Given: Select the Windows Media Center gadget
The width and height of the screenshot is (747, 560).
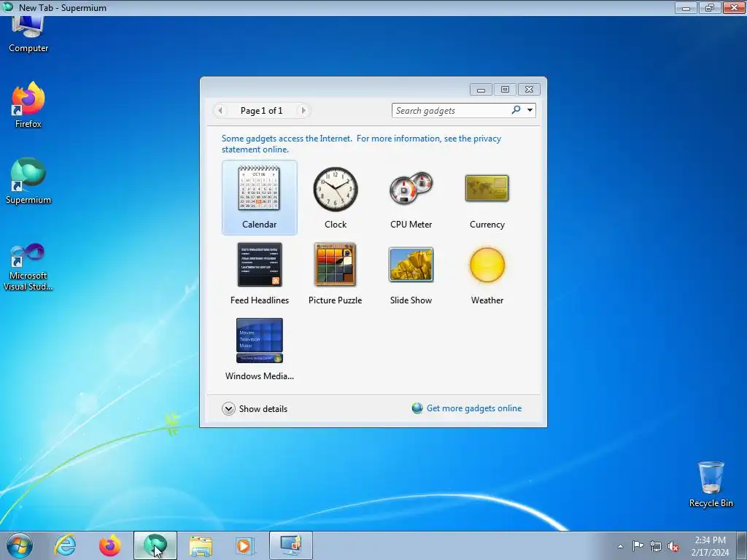Looking at the screenshot, I should (259, 349).
